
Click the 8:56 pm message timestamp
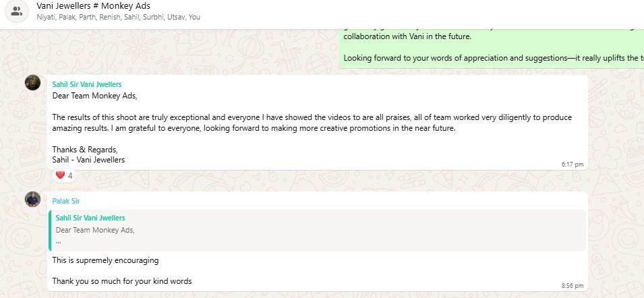click(572, 286)
